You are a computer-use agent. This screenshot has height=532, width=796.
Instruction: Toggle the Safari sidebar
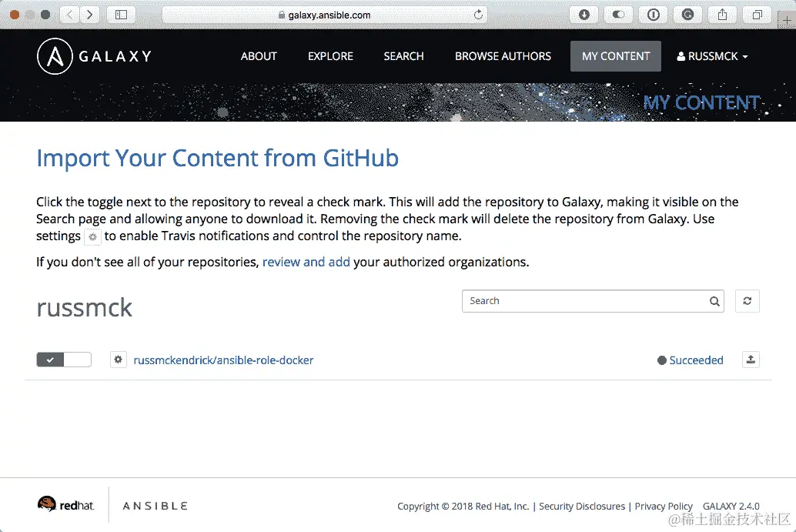pos(121,14)
